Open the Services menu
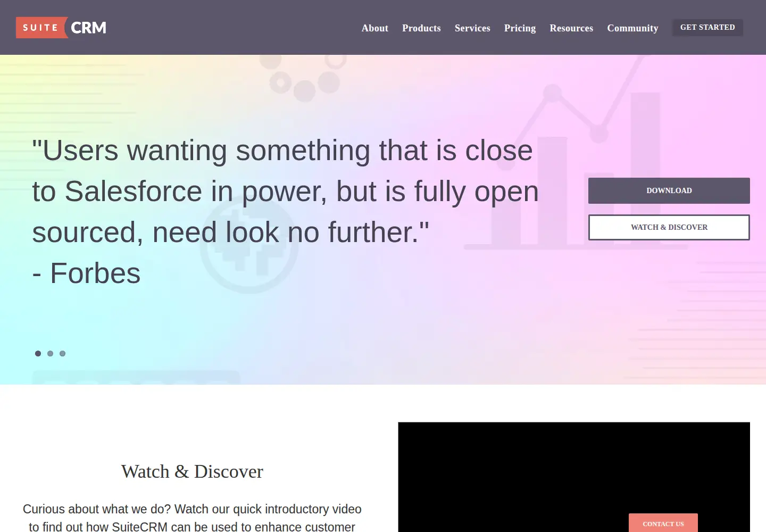 (472, 28)
